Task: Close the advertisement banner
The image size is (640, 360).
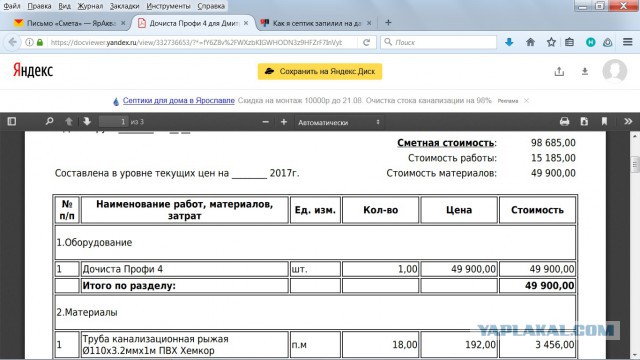Action: click(527, 100)
